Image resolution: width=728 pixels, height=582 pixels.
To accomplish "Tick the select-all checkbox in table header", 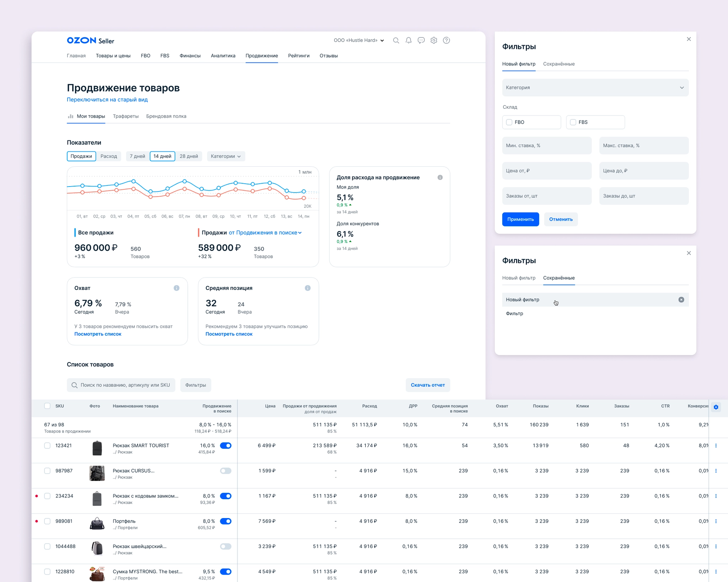I will [47, 406].
